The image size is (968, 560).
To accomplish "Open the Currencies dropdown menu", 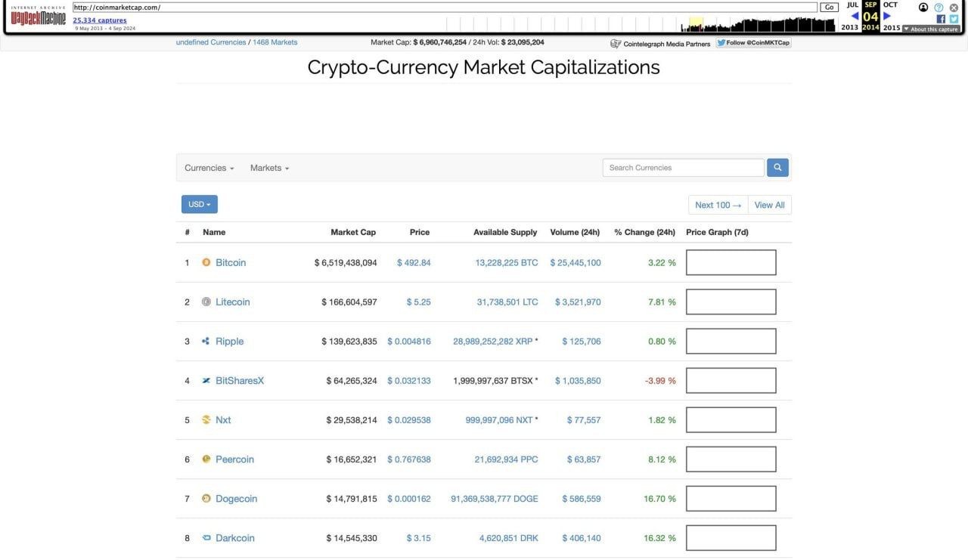I will point(209,168).
